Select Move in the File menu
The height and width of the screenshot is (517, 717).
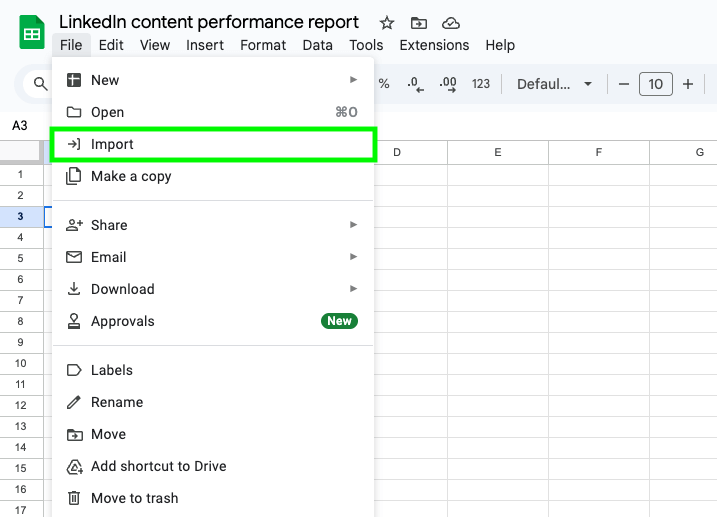[213, 434]
